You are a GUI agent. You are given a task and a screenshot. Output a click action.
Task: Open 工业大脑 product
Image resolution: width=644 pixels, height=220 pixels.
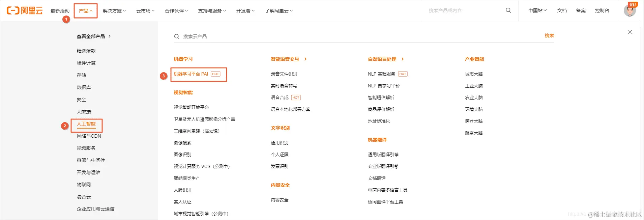click(x=474, y=86)
